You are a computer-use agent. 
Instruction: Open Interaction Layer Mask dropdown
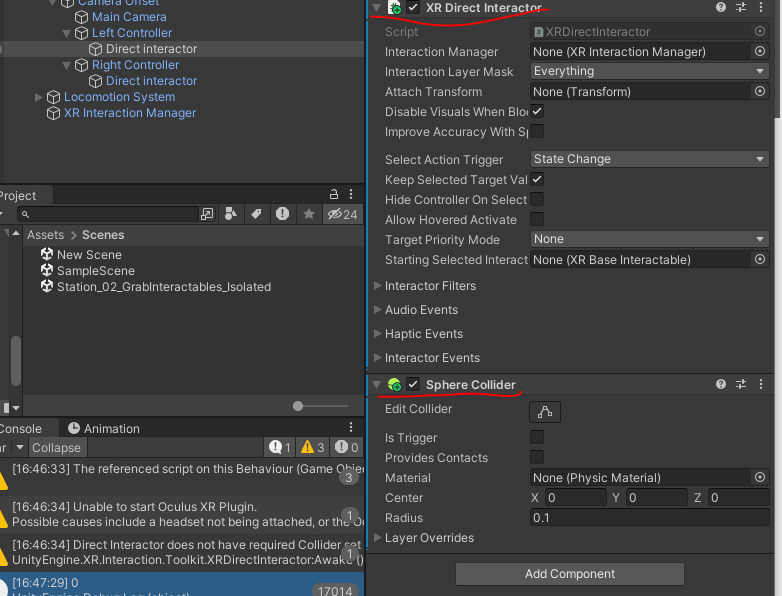[649, 71]
